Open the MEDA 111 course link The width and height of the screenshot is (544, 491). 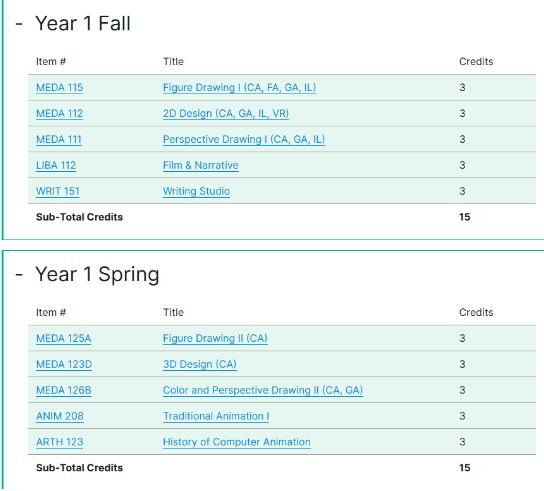pos(59,139)
